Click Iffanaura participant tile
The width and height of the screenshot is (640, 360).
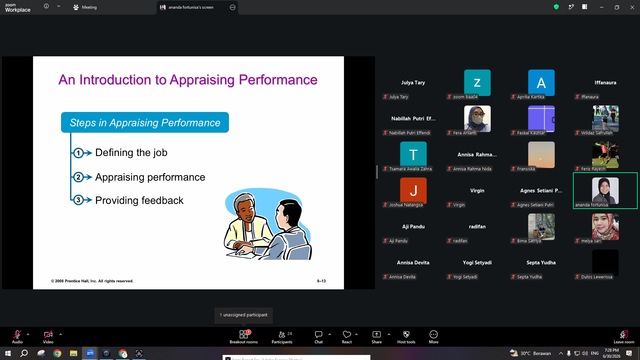point(605,83)
